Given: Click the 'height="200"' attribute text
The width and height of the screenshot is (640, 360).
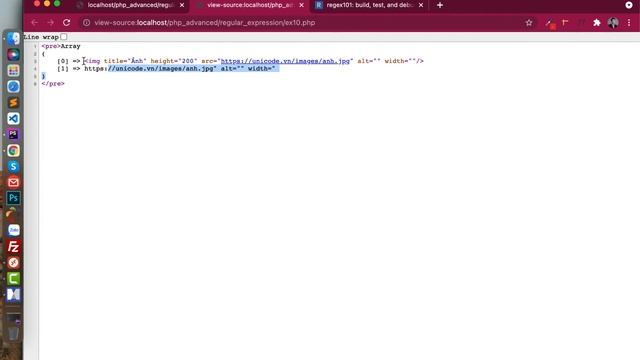Looking at the screenshot, I should pos(174,61).
